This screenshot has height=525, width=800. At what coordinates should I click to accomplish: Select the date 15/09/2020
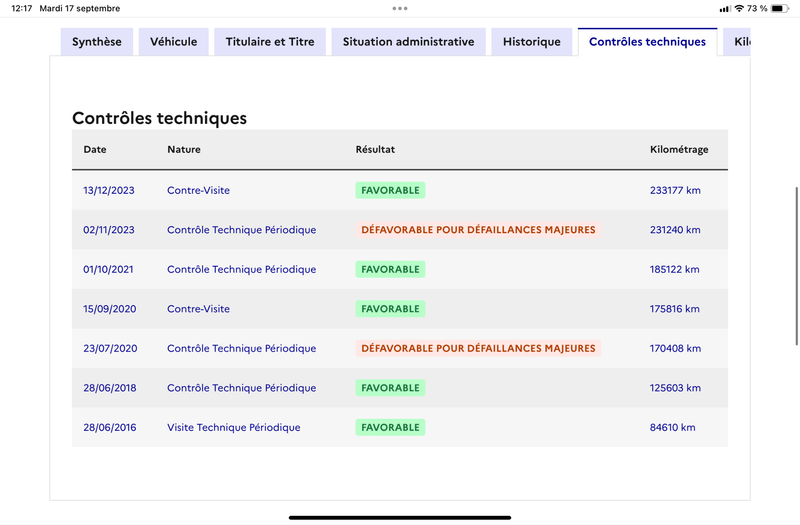click(x=110, y=309)
